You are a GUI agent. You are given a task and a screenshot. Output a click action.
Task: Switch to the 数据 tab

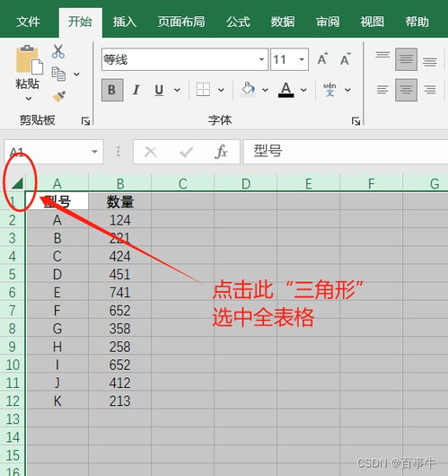click(283, 22)
